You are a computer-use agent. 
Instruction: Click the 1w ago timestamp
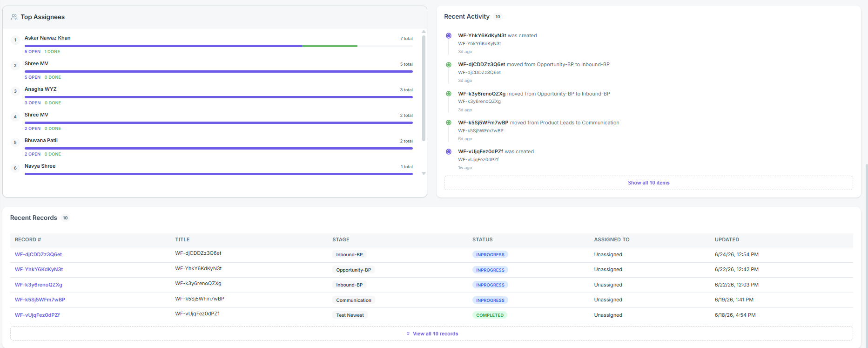point(465,168)
